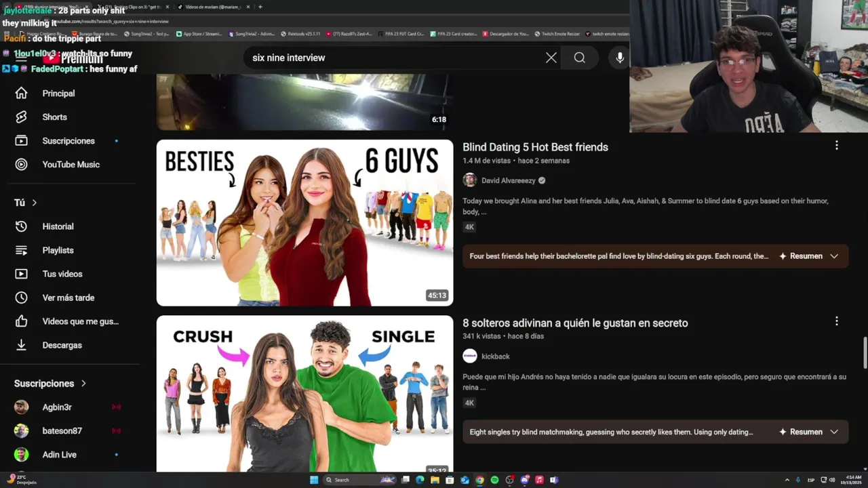868x488 pixels.
Task: Click the CRUSH SINGLE video thumbnail
Action: [304, 394]
